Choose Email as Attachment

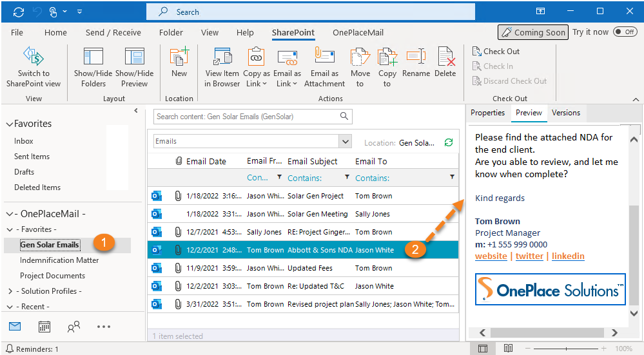pyautogui.click(x=324, y=67)
